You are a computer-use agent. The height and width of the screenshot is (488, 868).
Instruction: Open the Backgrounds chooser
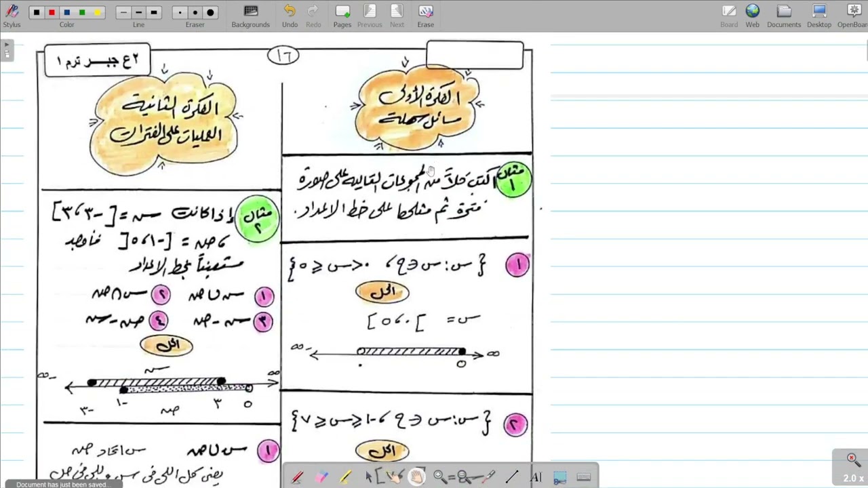[250, 15]
